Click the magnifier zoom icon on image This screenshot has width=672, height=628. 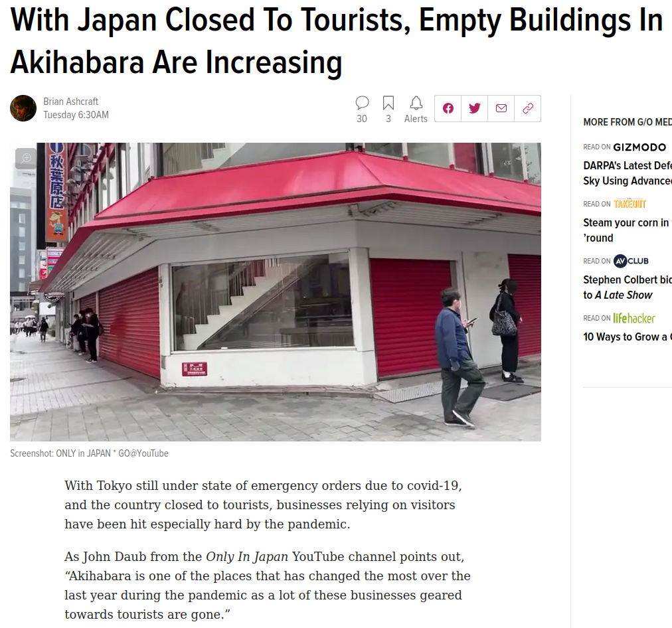[26, 158]
